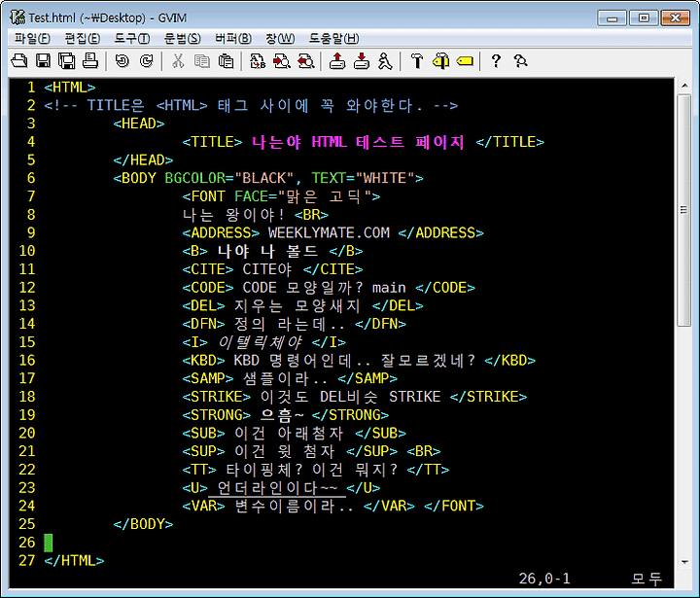Click the Find Previous icon
The height and width of the screenshot is (598, 700).
click(x=306, y=60)
